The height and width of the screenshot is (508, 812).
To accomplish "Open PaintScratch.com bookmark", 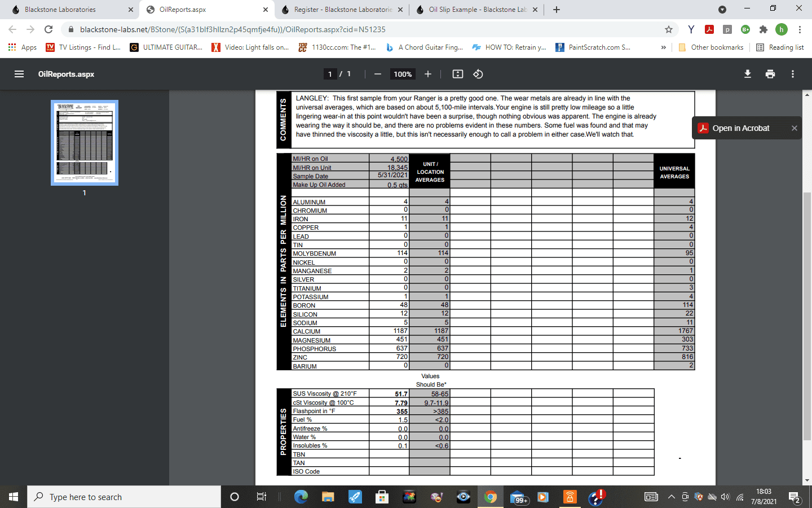I will (593, 47).
